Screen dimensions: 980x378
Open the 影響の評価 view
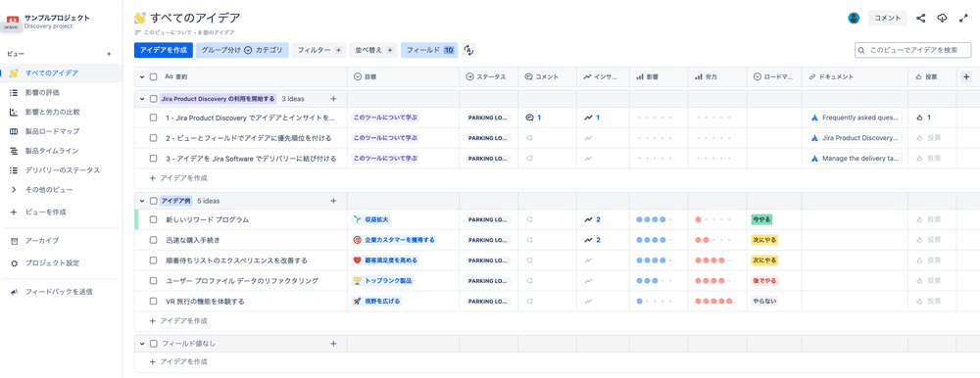tap(61, 92)
